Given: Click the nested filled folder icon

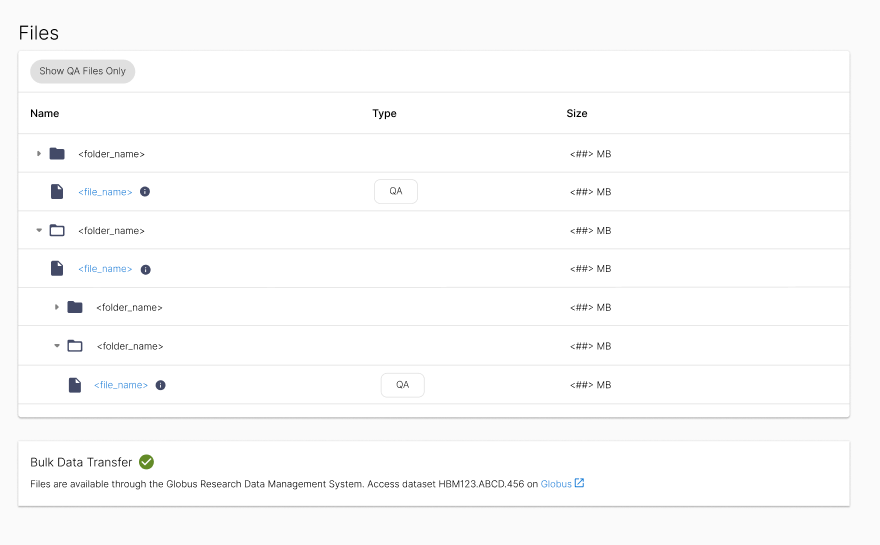Looking at the screenshot, I should [75, 307].
